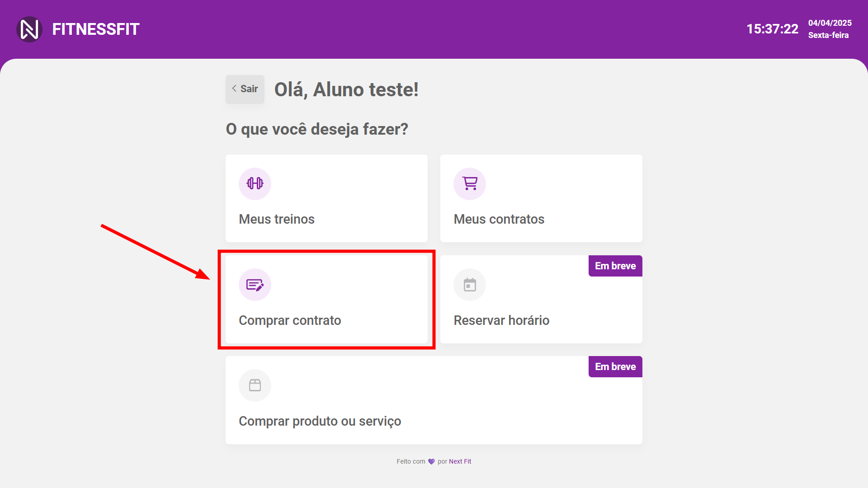Click the shopping cart icon
868x488 pixels.
(x=470, y=183)
